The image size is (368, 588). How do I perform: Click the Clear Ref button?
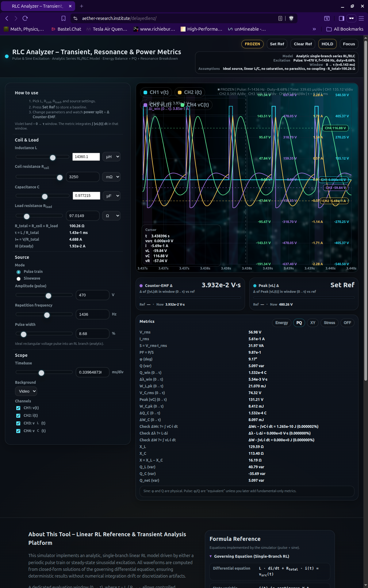[x=303, y=44]
